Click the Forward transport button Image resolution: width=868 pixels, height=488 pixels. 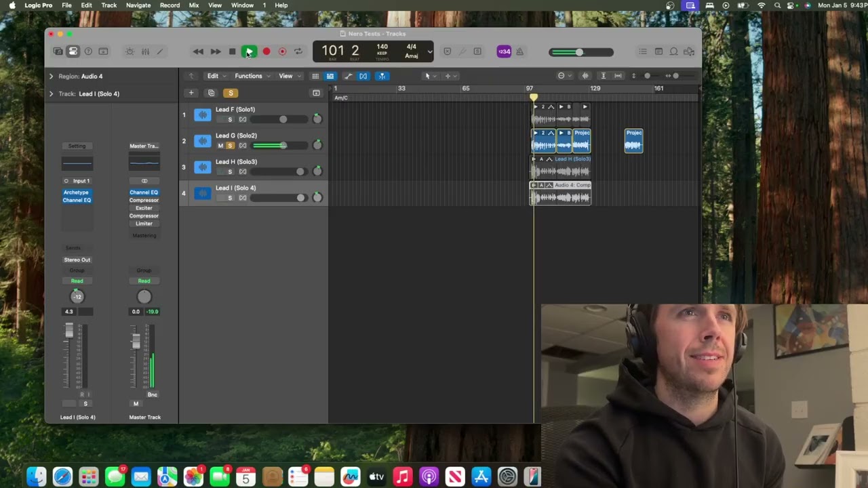pos(215,52)
